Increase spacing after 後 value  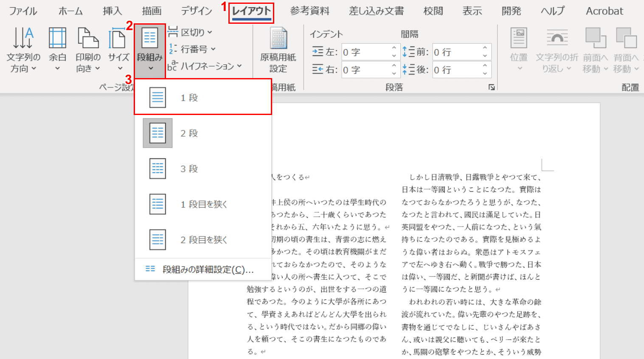[x=485, y=65]
